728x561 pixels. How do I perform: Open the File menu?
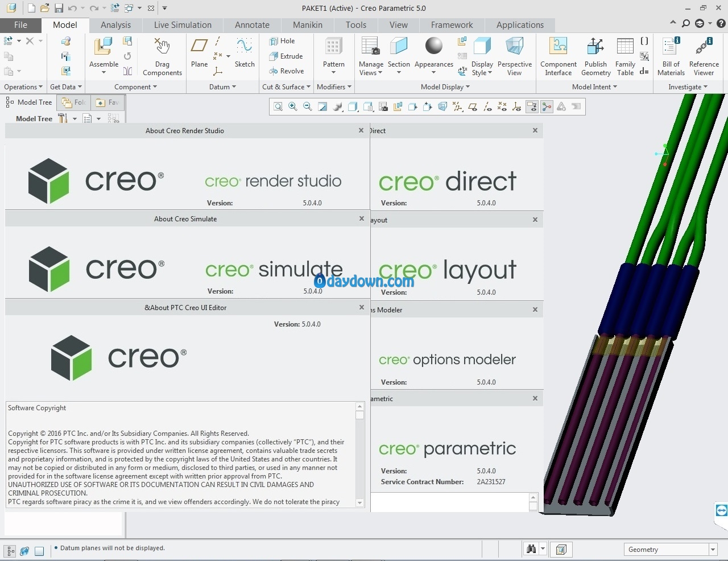pyautogui.click(x=21, y=25)
